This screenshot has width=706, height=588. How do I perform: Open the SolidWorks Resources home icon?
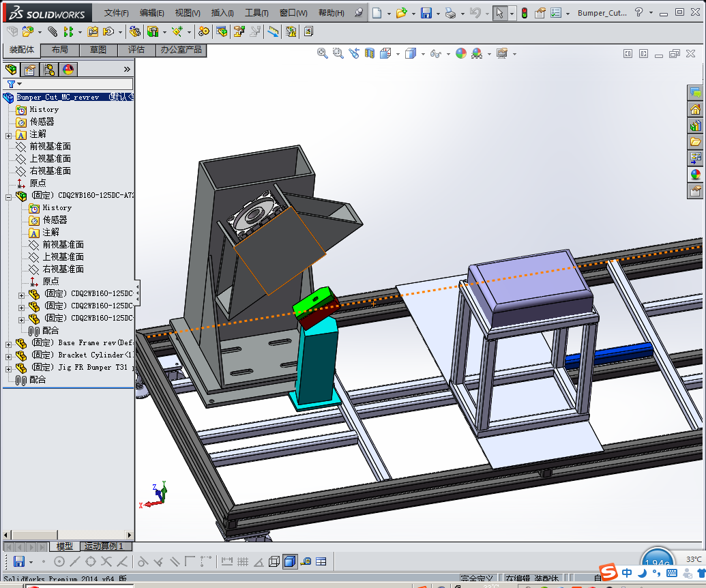(696, 109)
